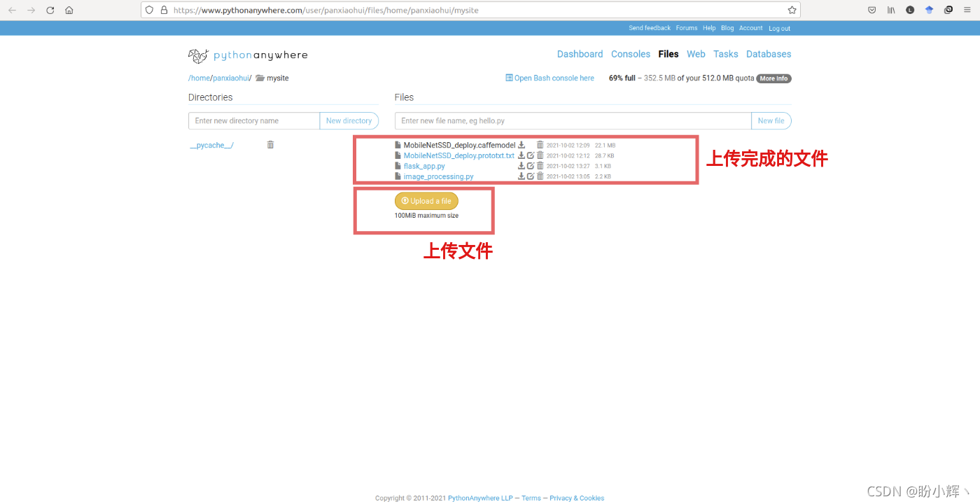
Task: Open the Account link
Action: pyautogui.click(x=751, y=28)
